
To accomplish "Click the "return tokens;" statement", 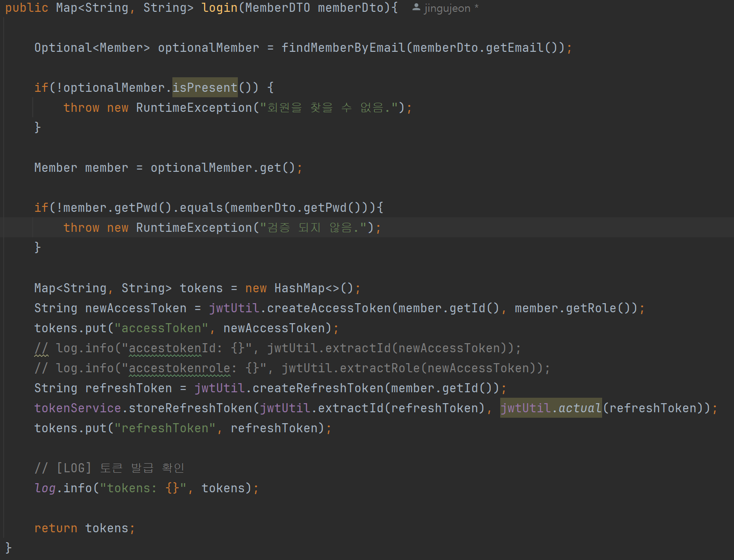I will click(x=83, y=528).
